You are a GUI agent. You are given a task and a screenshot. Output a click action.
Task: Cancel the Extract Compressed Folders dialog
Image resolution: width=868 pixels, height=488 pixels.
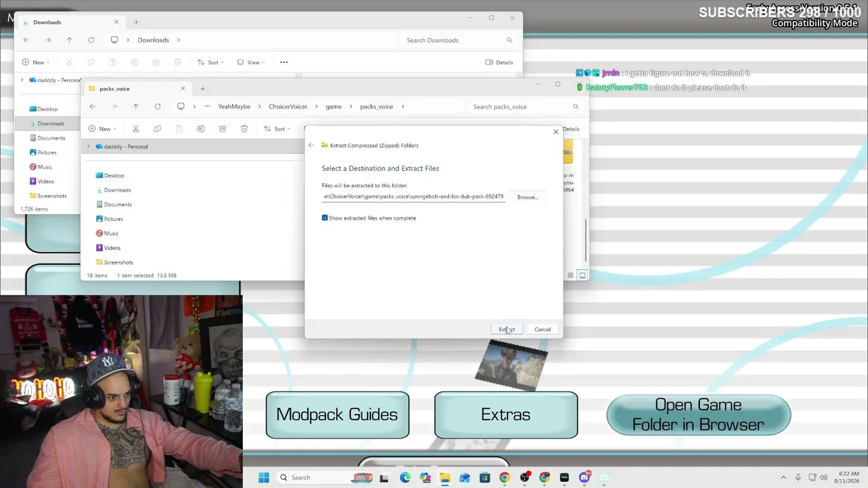point(542,329)
